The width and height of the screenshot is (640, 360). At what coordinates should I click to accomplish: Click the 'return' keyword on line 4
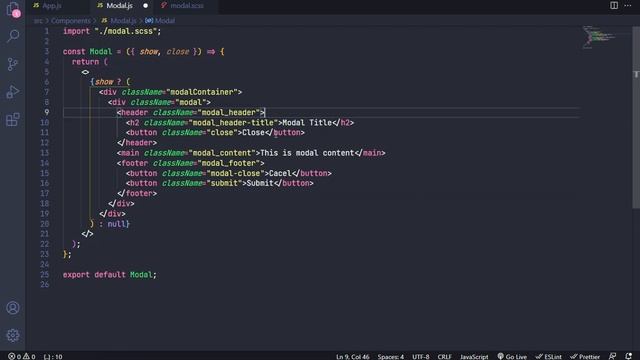click(85, 62)
